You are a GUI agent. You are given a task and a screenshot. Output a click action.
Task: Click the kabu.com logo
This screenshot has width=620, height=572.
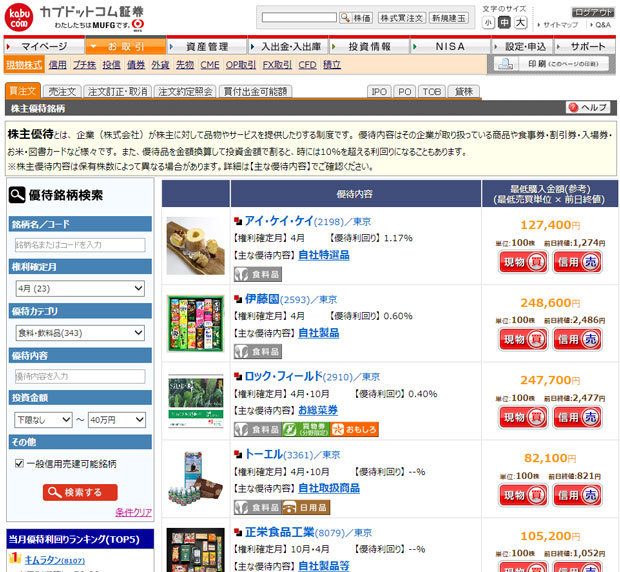coord(19,17)
